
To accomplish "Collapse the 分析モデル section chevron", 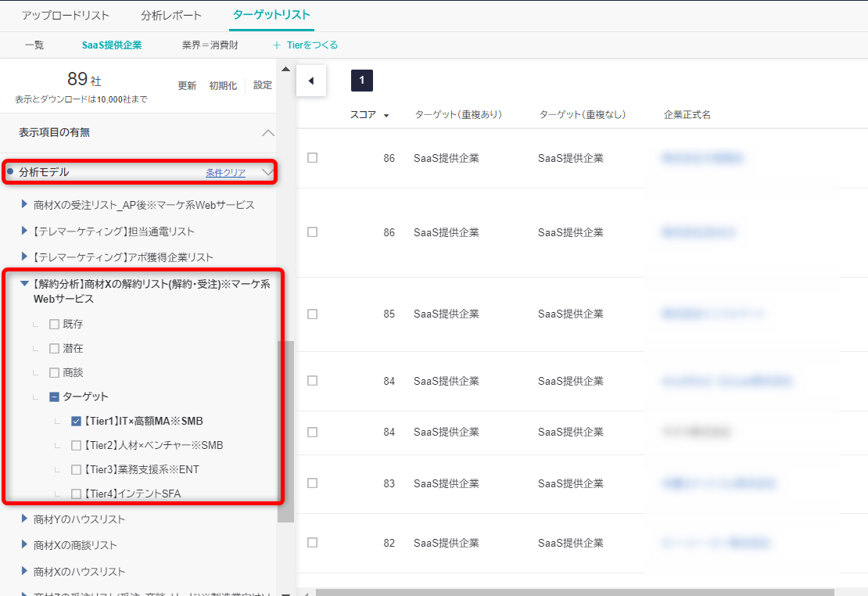I will click(267, 172).
